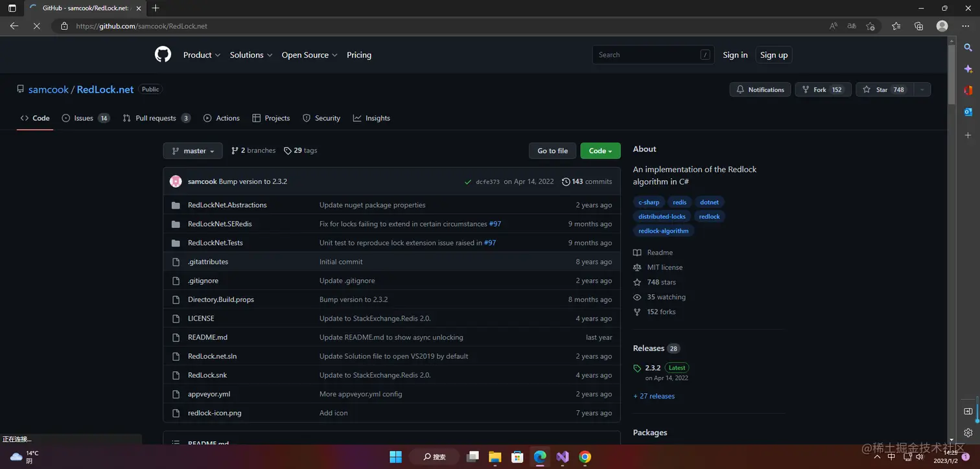Open the Collections icon in toolbar
Image resolution: width=980 pixels, height=469 pixels.
pos(918,26)
